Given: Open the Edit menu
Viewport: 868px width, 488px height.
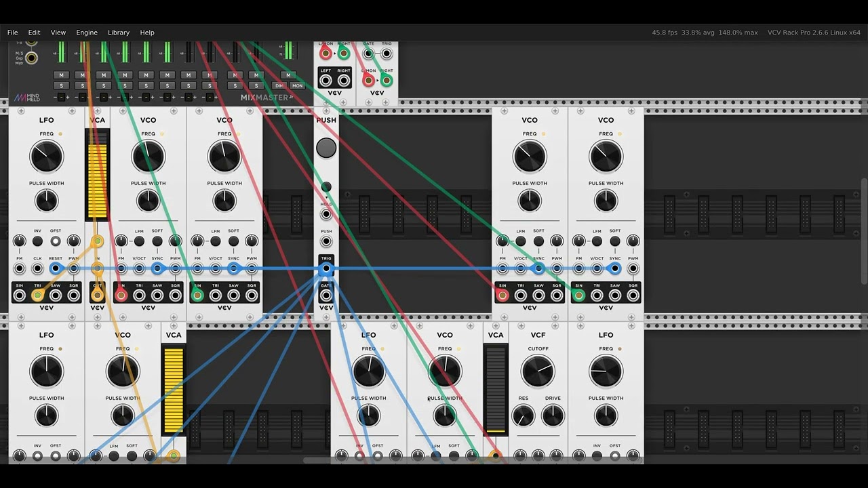Looking at the screenshot, I should (x=34, y=33).
